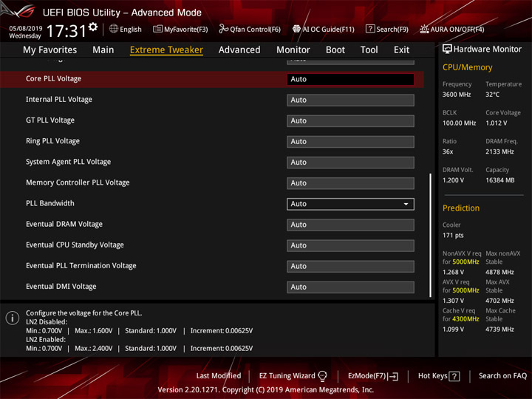Select the Ring PLL Voltage label

[53, 141]
